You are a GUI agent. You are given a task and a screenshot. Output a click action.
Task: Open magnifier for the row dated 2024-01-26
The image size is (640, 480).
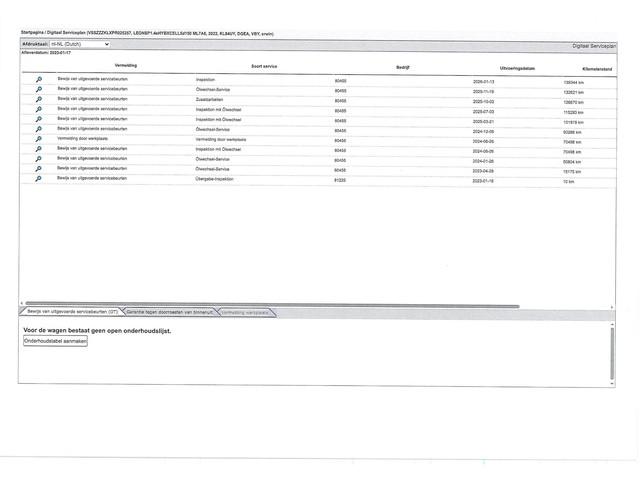(39, 159)
